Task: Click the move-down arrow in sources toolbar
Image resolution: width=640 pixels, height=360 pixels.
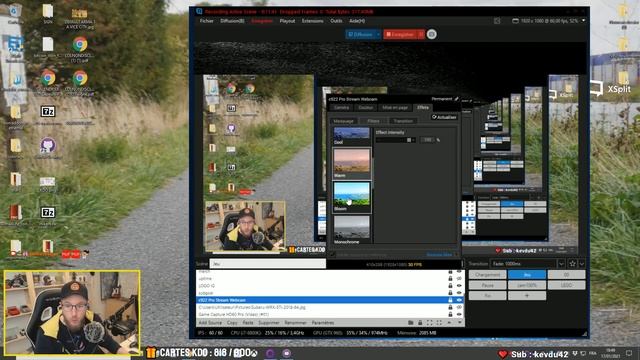Action: (x=459, y=322)
